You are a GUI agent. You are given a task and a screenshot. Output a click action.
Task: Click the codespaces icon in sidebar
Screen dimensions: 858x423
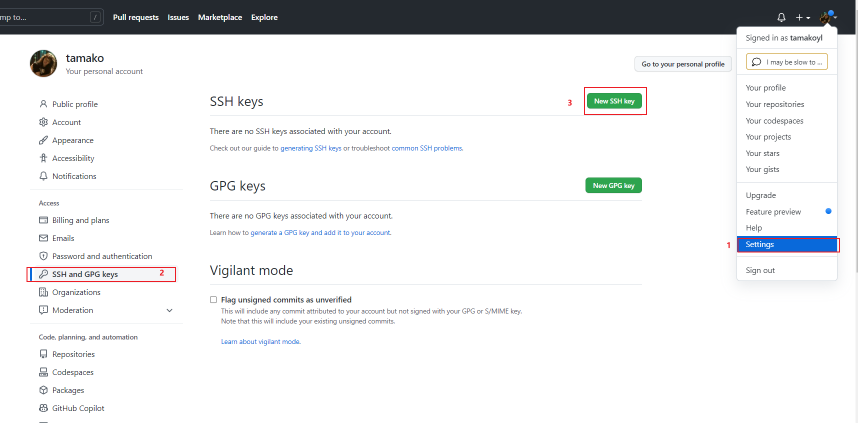(x=43, y=372)
